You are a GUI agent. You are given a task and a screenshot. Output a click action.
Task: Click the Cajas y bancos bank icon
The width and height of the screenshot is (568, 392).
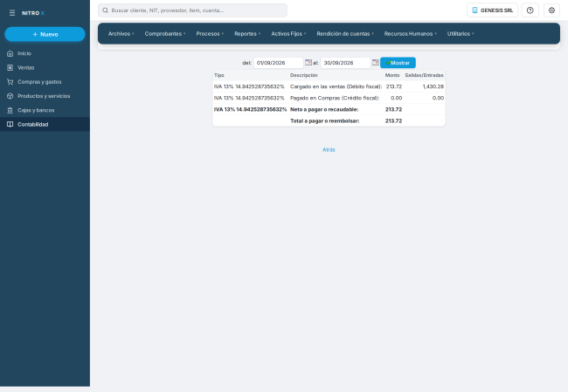pos(10,110)
